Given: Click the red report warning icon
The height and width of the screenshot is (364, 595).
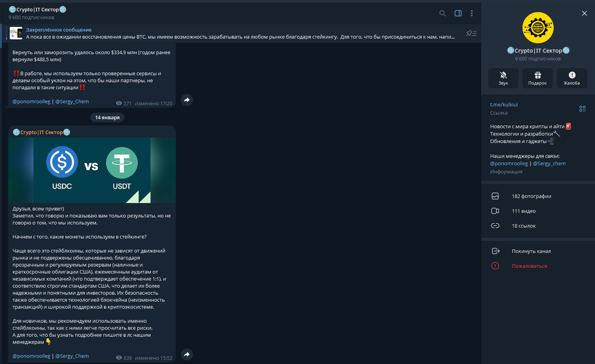Looking at the screenshot, I should pyautogui.click(x=495, y=266).
